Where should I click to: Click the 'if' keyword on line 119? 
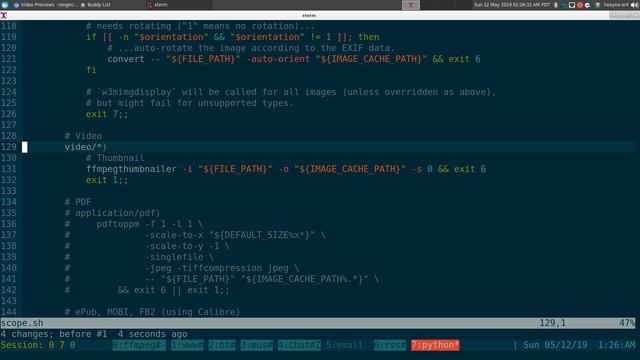(91, 37)
